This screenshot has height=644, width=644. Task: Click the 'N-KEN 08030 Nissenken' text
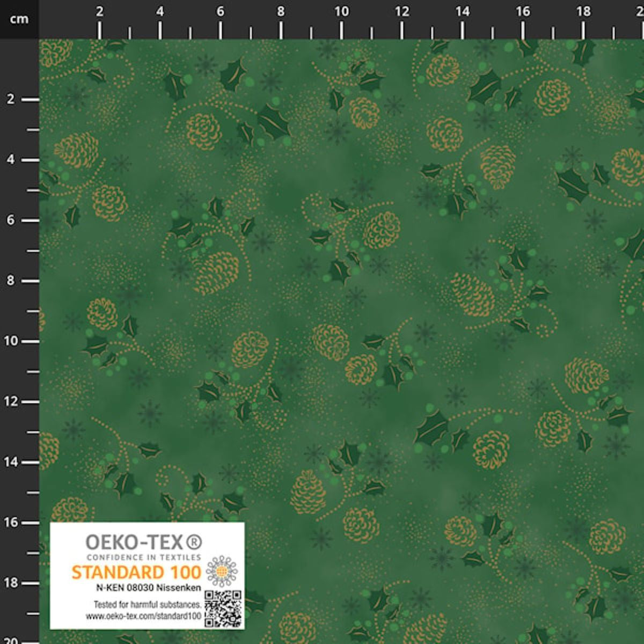(x=149, y=588)
